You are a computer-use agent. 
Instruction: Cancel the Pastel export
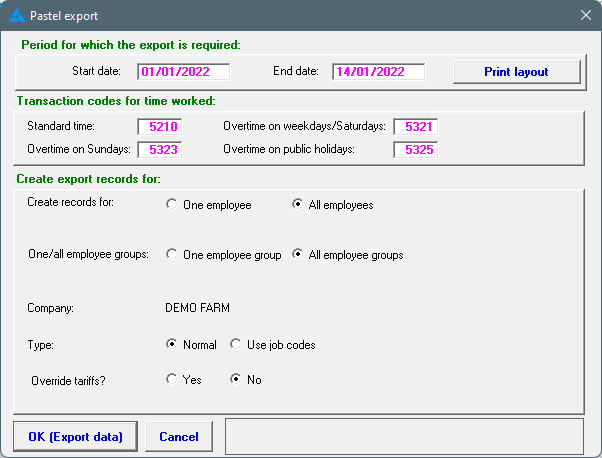(x=179, y=437)
